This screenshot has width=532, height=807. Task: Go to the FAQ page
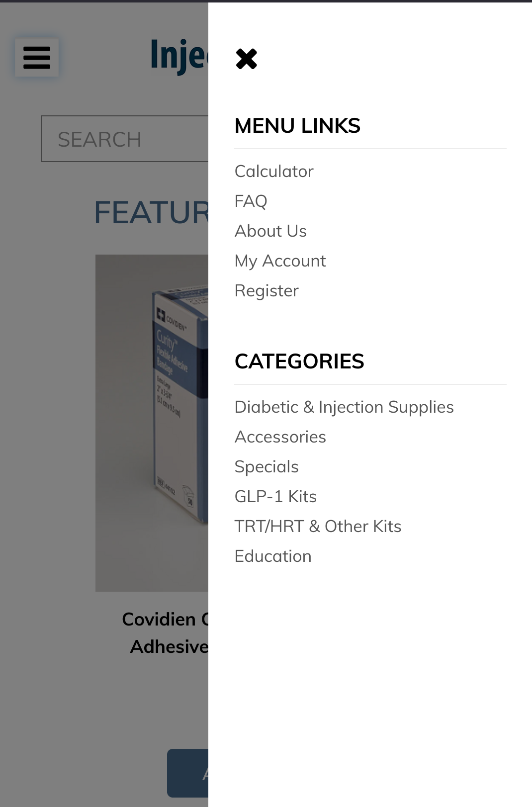[251, 201]
